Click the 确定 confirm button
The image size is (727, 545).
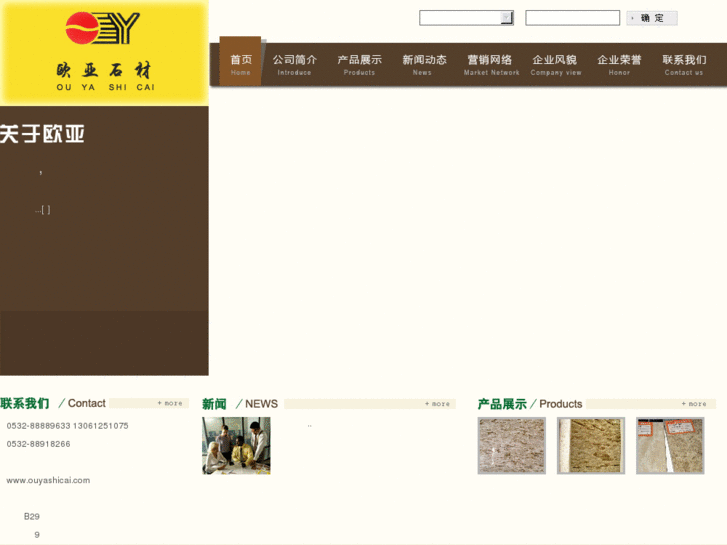(652, 18)
